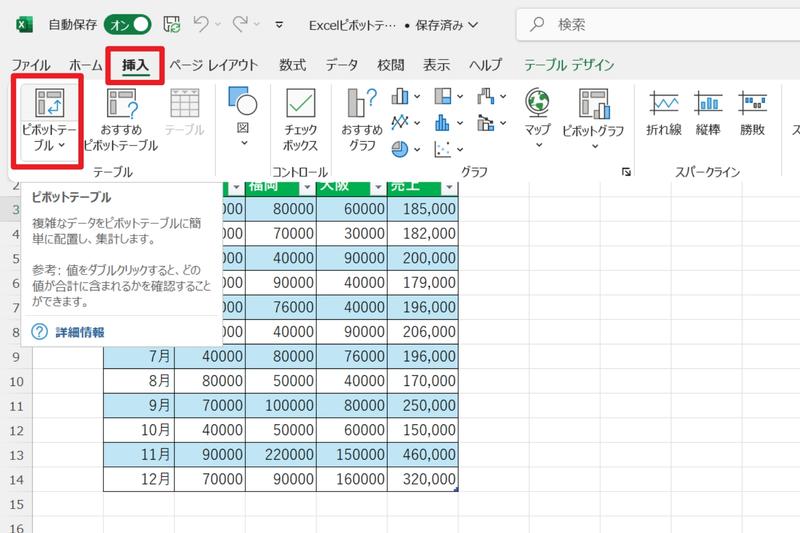
Task: Select the cell with 10月
Action: [139, 430]
